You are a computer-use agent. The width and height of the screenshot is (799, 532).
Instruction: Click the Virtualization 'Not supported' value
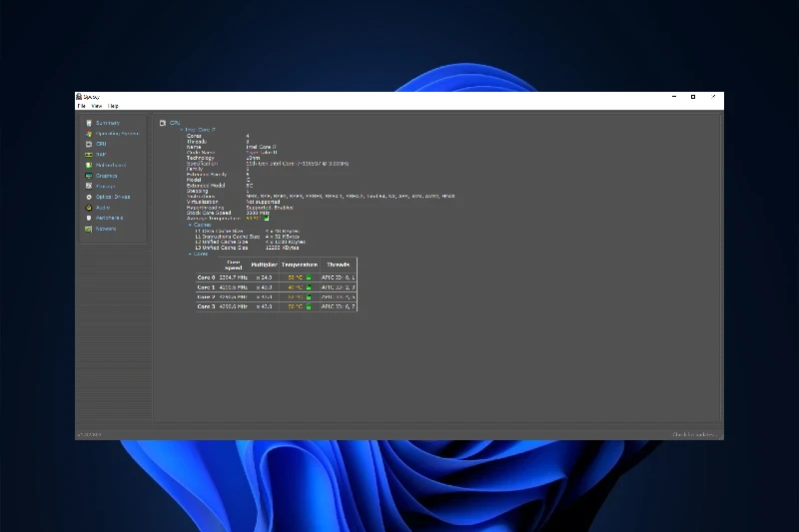click(x=263, y=202)
